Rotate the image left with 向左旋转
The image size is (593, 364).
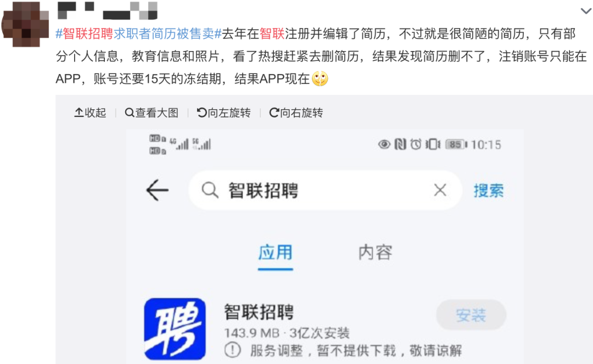pyautogui.click(x=223, y=113)
